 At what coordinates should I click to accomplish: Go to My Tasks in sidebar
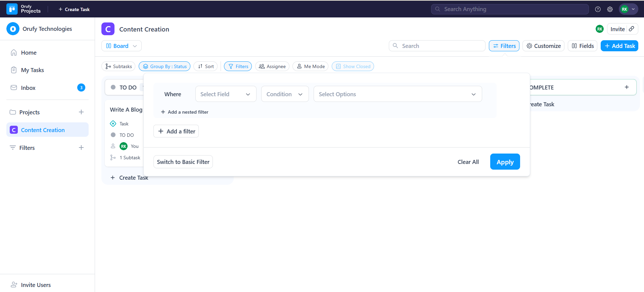pos(32,70)
